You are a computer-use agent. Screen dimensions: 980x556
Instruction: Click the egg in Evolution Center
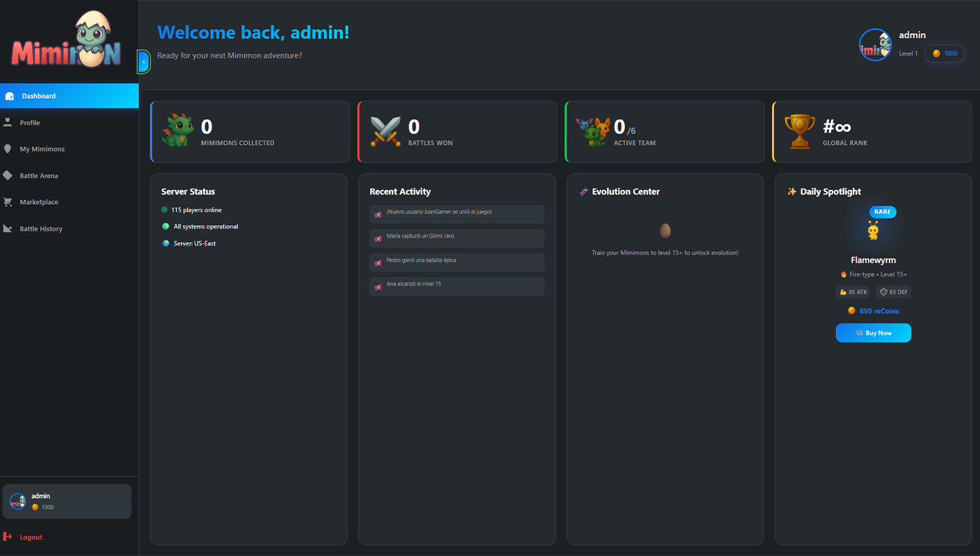click(665, 231)
